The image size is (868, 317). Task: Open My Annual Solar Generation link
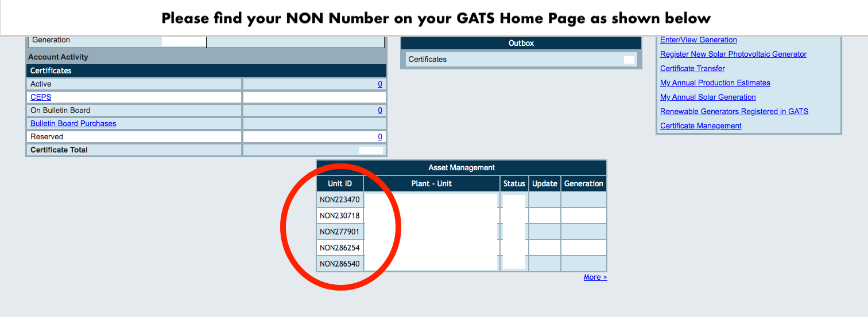click(708, 97)
